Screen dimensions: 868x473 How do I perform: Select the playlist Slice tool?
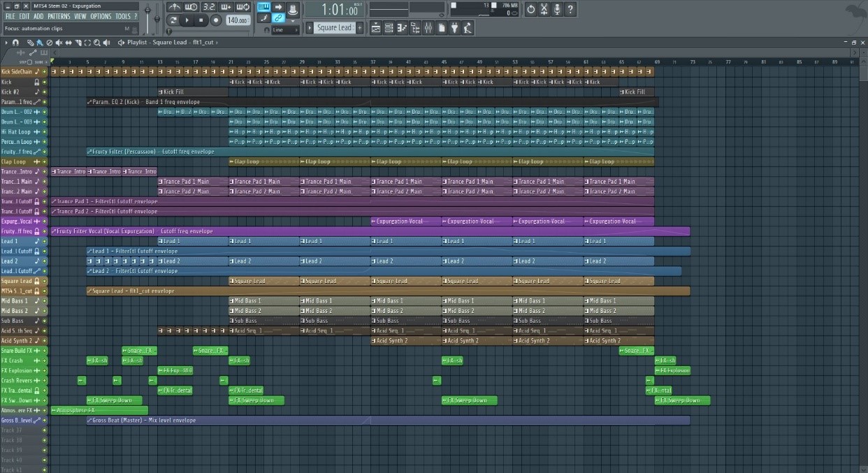click(78, 43)
